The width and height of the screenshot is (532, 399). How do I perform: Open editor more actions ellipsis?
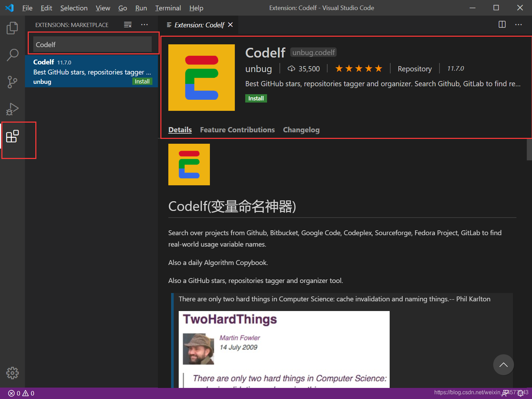[x=518, y=25]
